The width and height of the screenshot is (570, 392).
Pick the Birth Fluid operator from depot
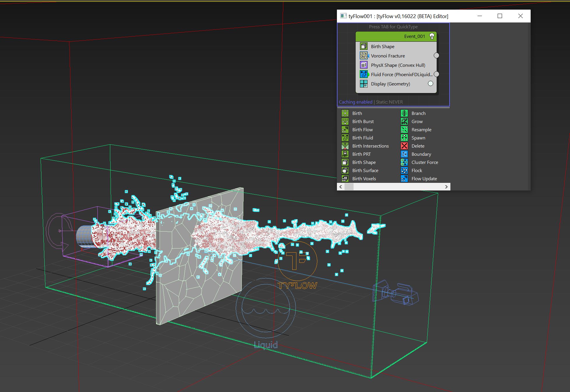pos(362,138)
